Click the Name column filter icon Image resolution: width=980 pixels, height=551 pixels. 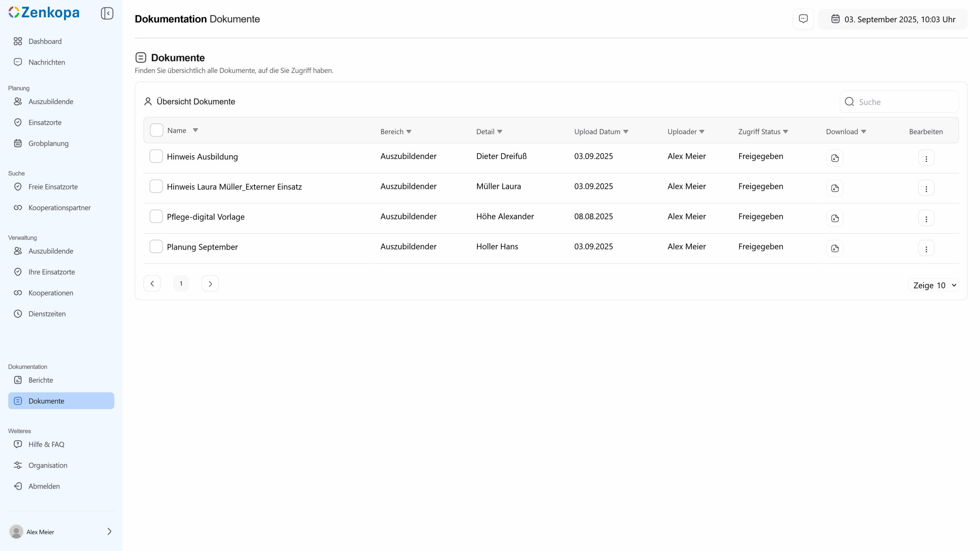click(195, 130)
